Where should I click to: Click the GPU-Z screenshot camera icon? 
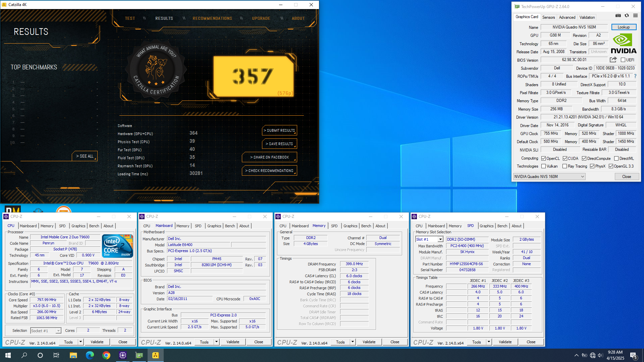618,15
